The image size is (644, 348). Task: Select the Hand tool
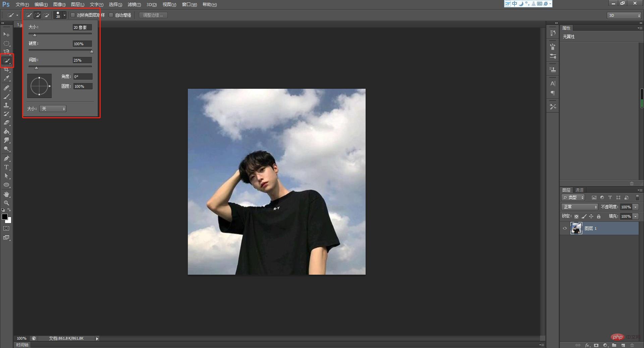point(6,194)
